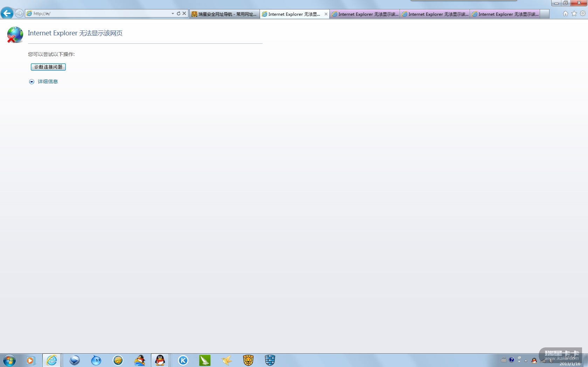588x367 pixels.
Task: Click the QQ penguin system tray icon
Action: (534, 360)
